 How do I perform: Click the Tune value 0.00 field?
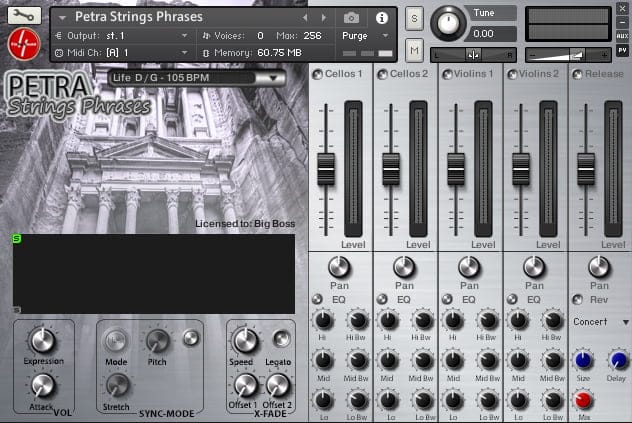click(x=491, y=33)
